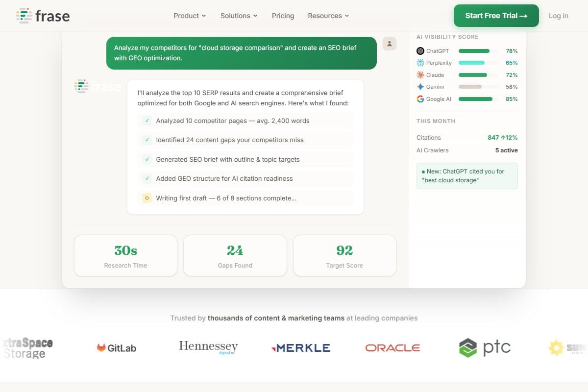Click the Oracle logo
The width and height of the screenshot is (588, 392).
coord(392,348)
